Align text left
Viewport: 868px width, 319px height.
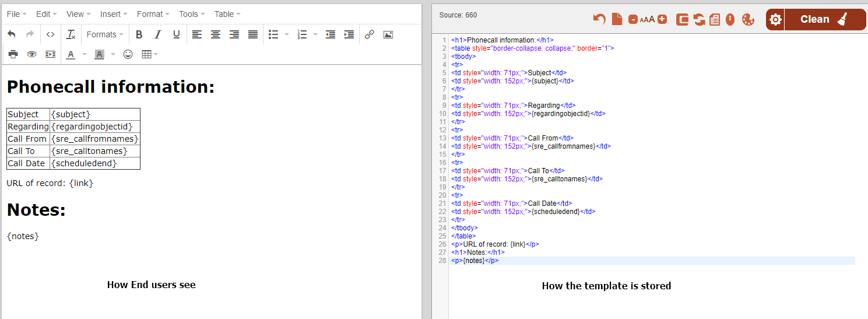coord(197,34)
